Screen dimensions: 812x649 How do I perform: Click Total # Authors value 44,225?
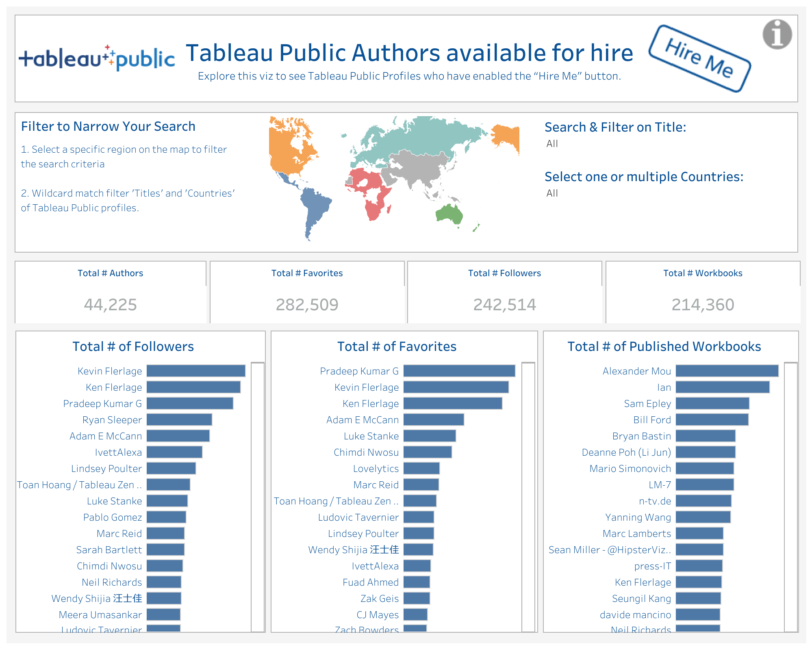point(111,305)
